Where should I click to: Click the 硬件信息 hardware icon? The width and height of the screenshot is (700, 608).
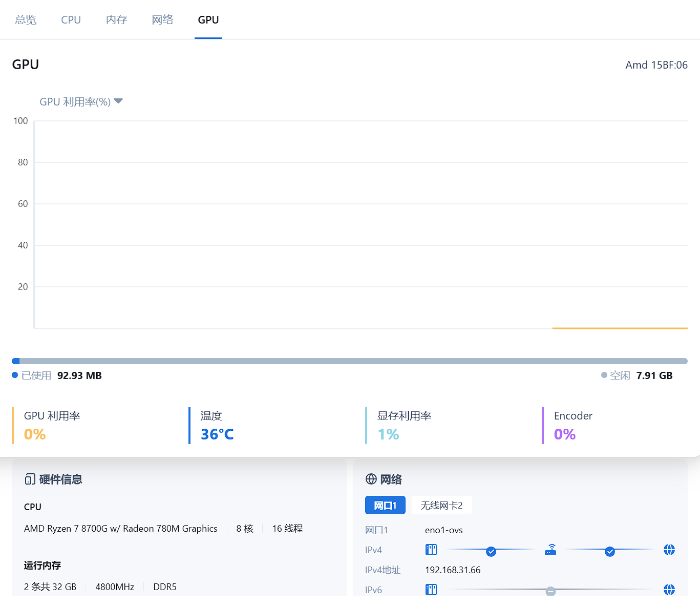click(30, 479)
